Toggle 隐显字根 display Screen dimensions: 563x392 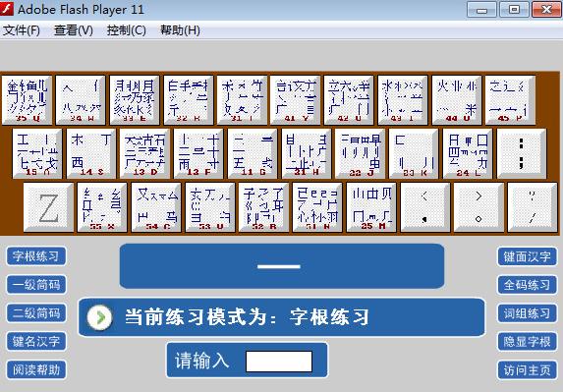pos(527,342)
